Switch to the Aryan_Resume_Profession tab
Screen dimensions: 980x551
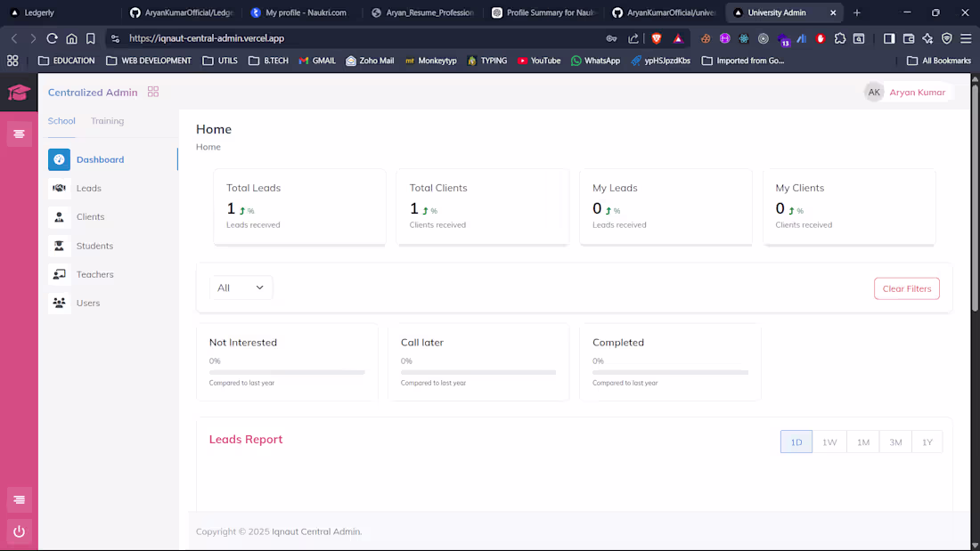pos(422,12)
